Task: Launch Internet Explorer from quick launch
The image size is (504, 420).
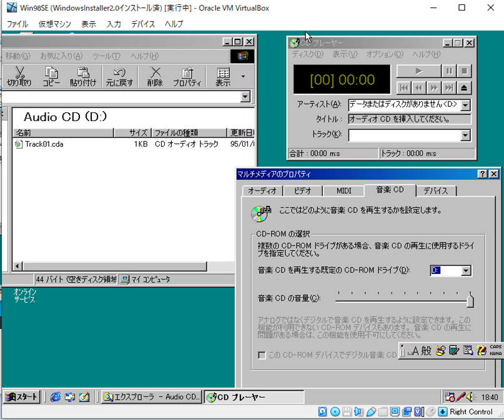Action: click(x=56, y=397)
